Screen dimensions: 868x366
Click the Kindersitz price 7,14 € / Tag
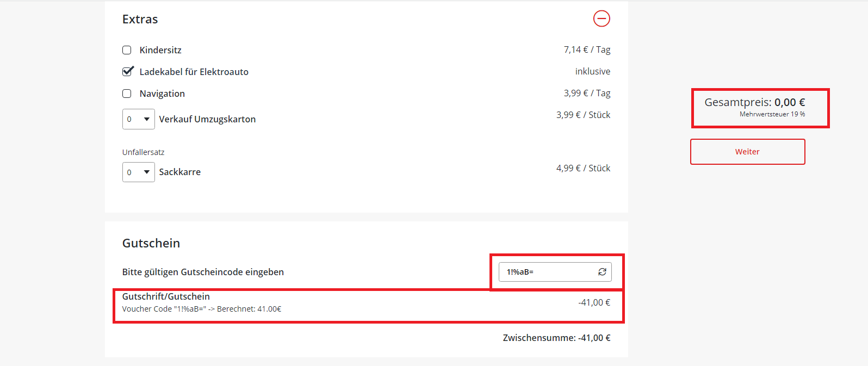click(587, 49)
